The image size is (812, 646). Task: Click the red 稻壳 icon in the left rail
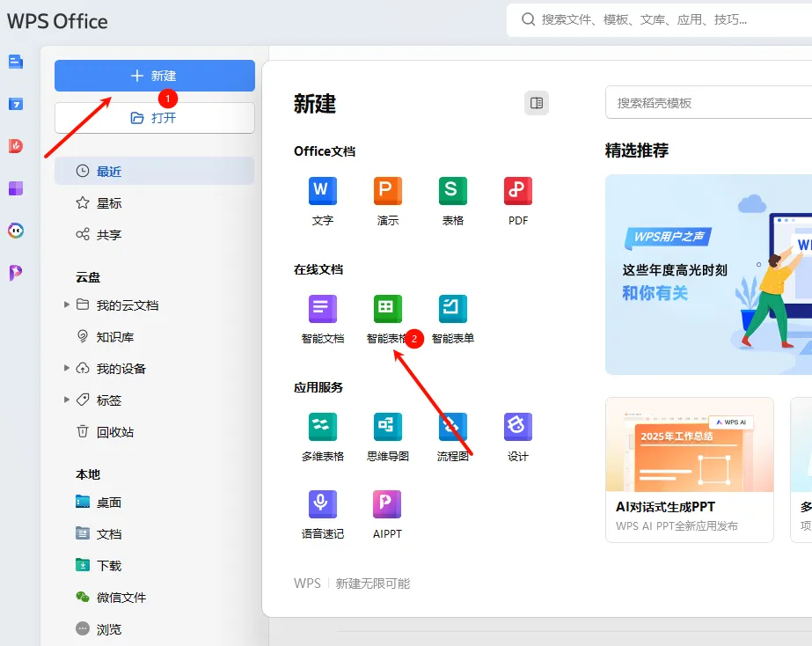coord(16,145)
